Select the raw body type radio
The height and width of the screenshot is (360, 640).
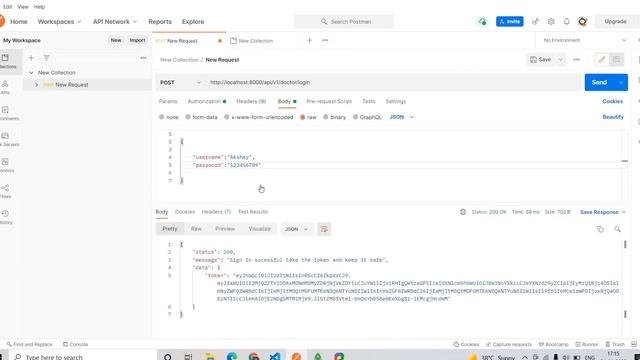pyautogui.click(x=302, y=117)
